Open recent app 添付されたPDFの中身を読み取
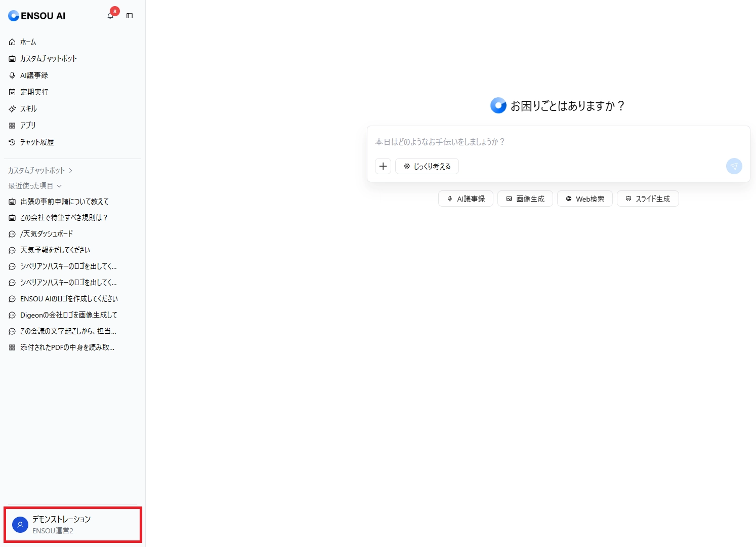Image resolution: width=756 pixels, height=547 pixels. coord(72,347)
